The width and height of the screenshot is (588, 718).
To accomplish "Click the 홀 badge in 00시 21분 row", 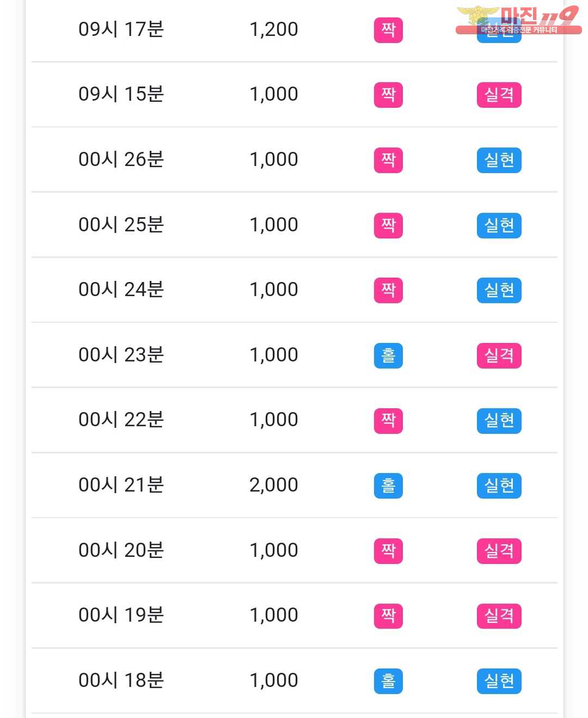I will pos(388,486).
